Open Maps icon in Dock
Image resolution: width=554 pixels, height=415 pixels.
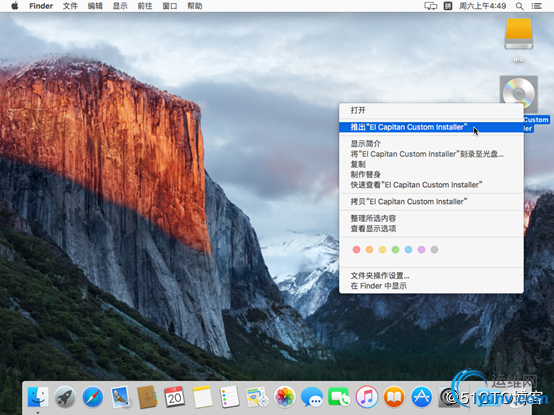click(x=257, y=397)
